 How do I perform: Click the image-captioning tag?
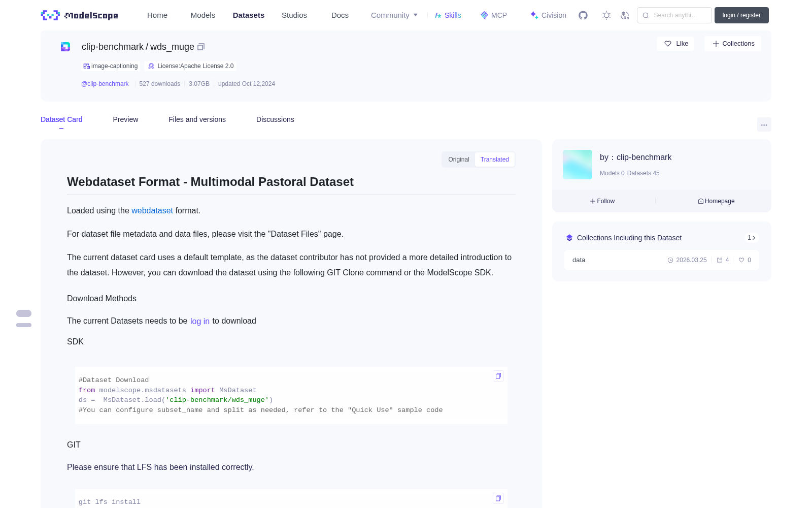click(x=111, y=66)
